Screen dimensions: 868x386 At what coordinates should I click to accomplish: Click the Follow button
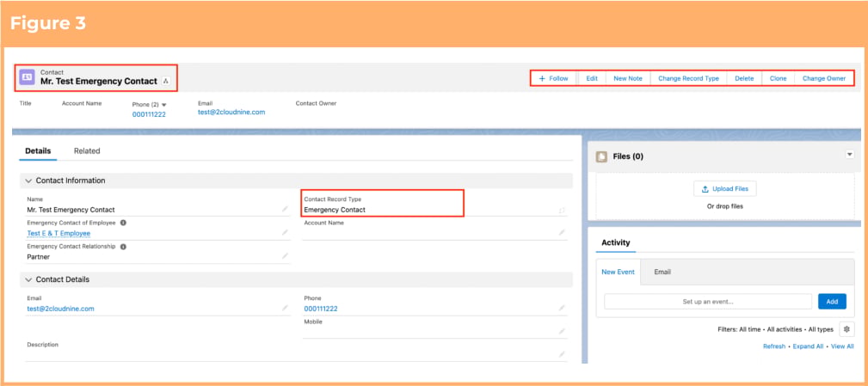[553, 78]
